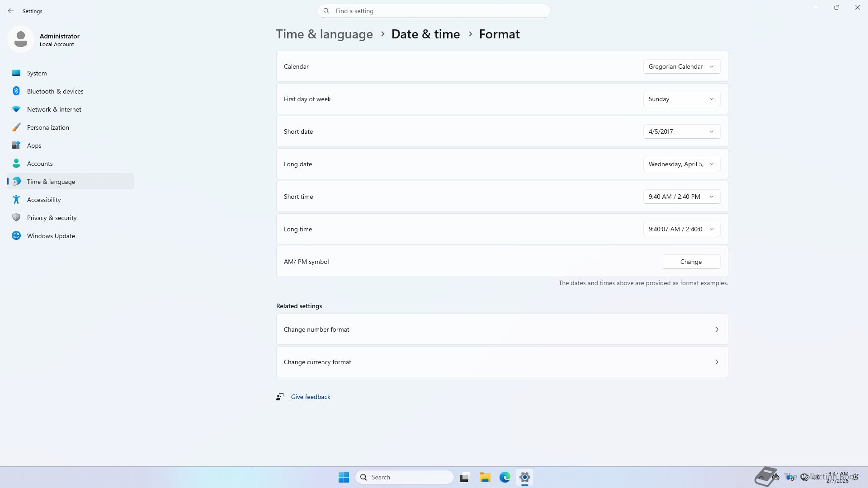Select the Accessibility icon
Viewport: 868px width, 488px height.
[16, 200]
